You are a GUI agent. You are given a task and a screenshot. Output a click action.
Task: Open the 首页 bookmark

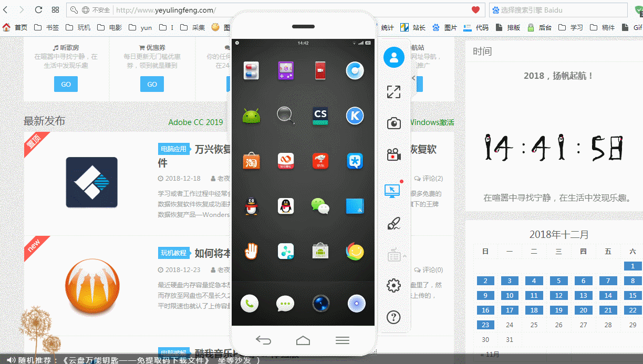[x=15, y=28]
